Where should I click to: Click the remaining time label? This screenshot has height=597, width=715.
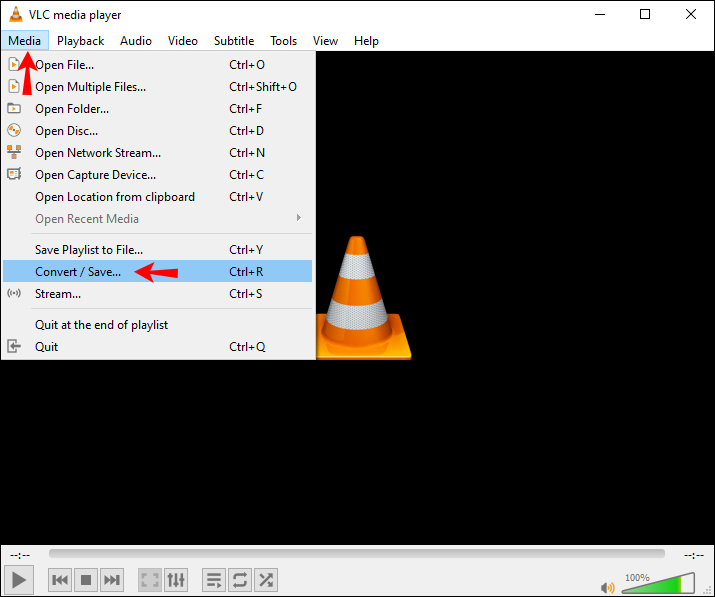click(694, 555)
